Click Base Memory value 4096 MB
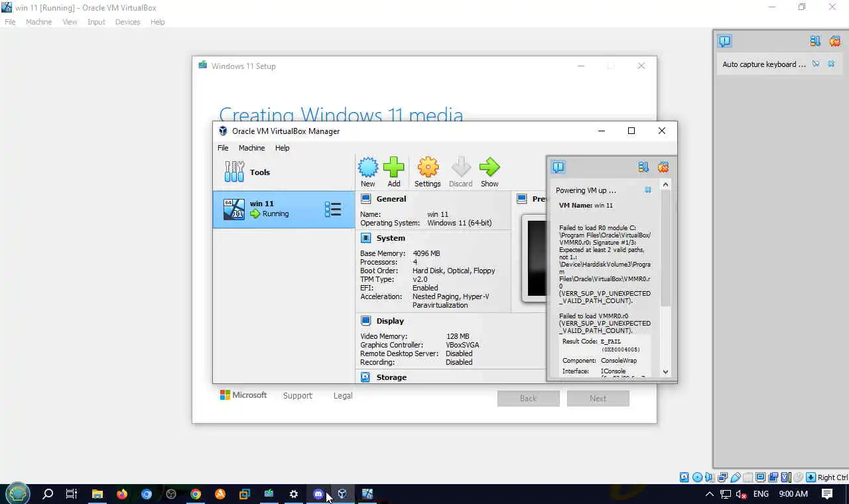The height and width of the screenshot is (504, 849). [426, 253]
